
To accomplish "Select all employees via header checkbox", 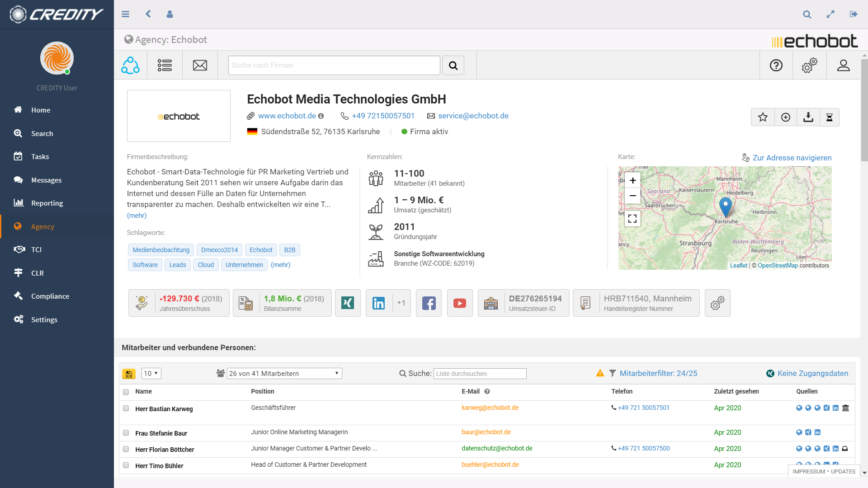I will tap(126, 392).
